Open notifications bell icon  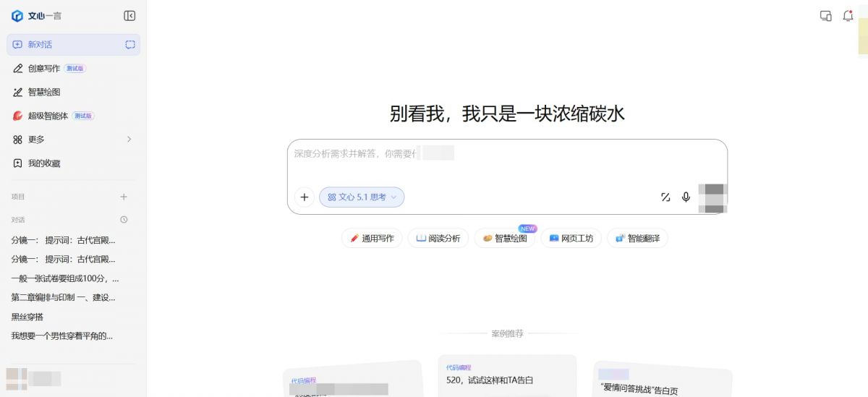coord(848,16)
